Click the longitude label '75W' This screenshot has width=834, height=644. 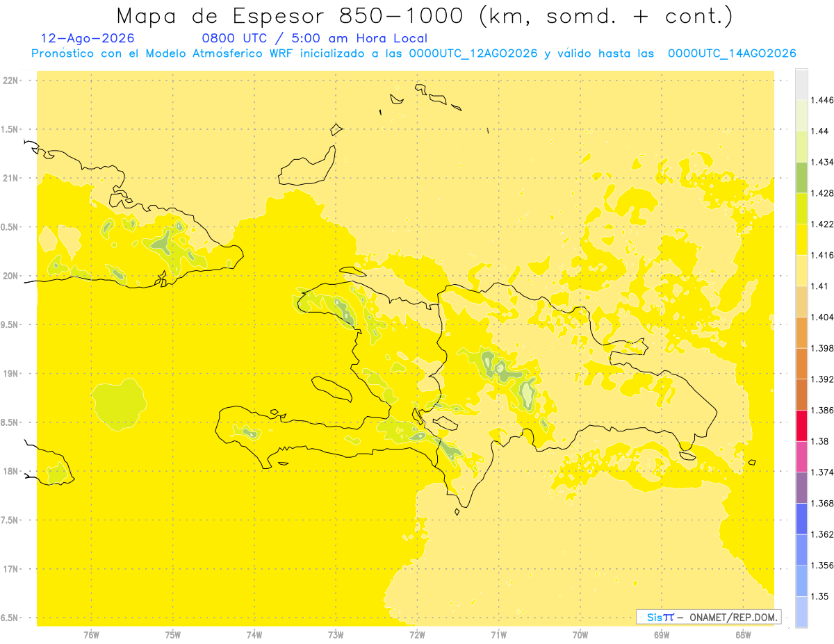tap(173, 635)
